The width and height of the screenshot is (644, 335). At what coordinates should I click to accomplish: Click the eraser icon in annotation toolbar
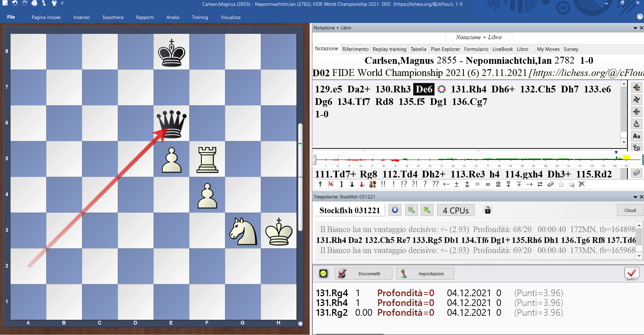coord(551,184)
